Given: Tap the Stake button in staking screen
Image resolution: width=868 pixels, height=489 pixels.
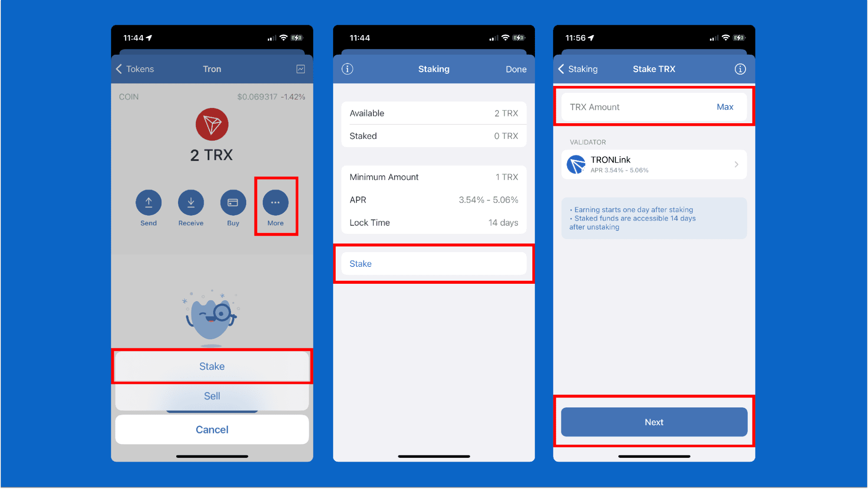Looking at the screenshot, I should 433,263.
